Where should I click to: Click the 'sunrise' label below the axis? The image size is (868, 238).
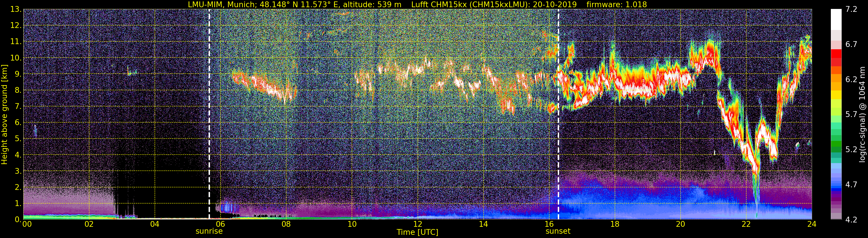(209, 231)
